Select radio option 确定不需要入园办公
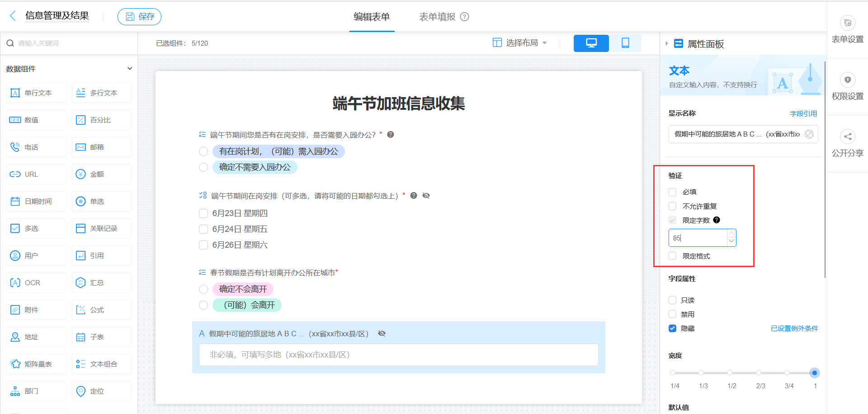The image size is (868, 414). 203,167
